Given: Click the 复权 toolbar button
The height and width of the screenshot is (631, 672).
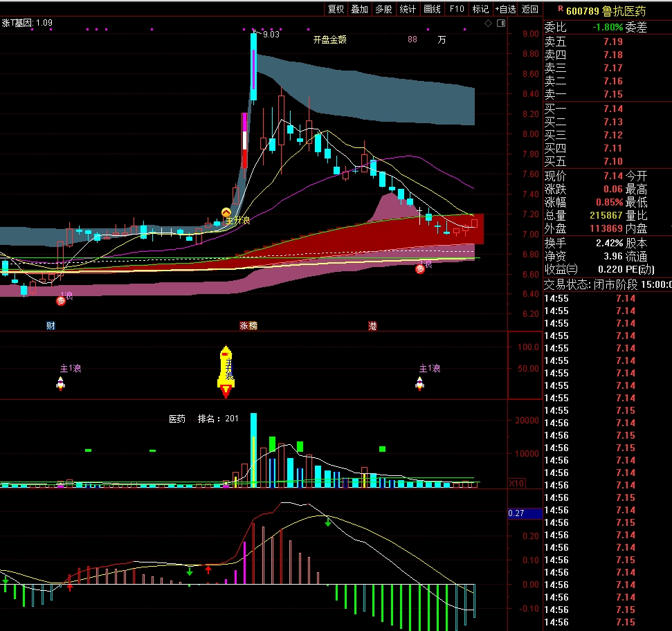Looking at the screenshot, I should (336, 9).
